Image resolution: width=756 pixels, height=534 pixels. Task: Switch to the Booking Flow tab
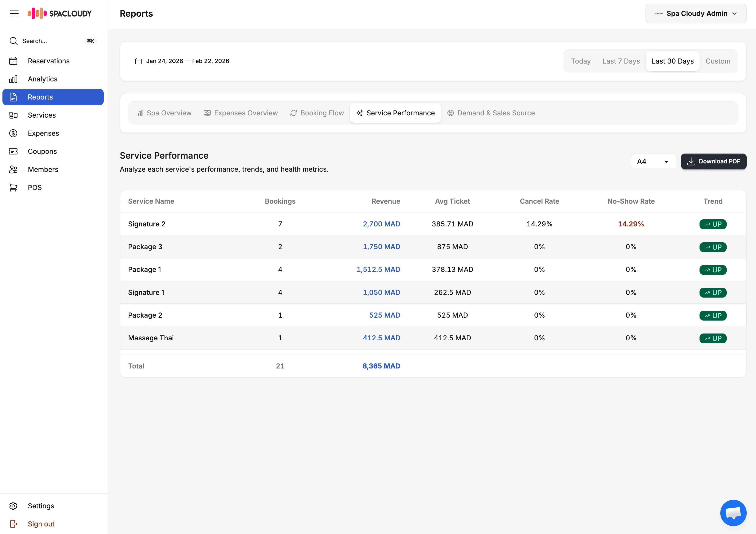coord(317,113)
